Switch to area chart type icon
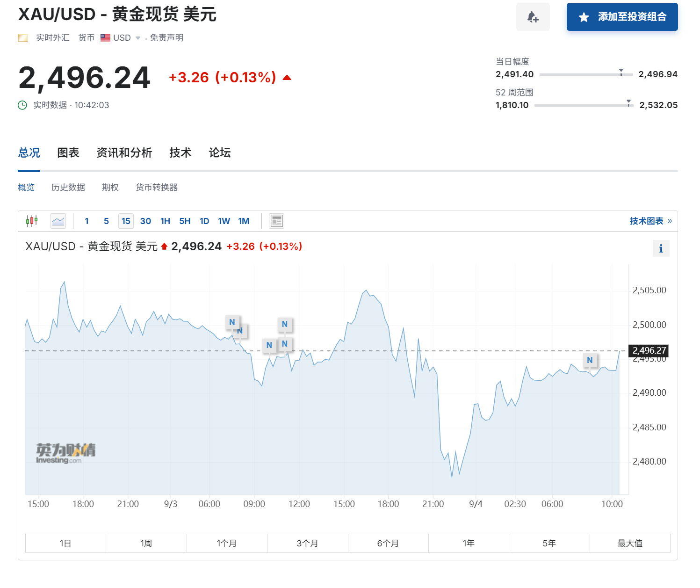 58,221
